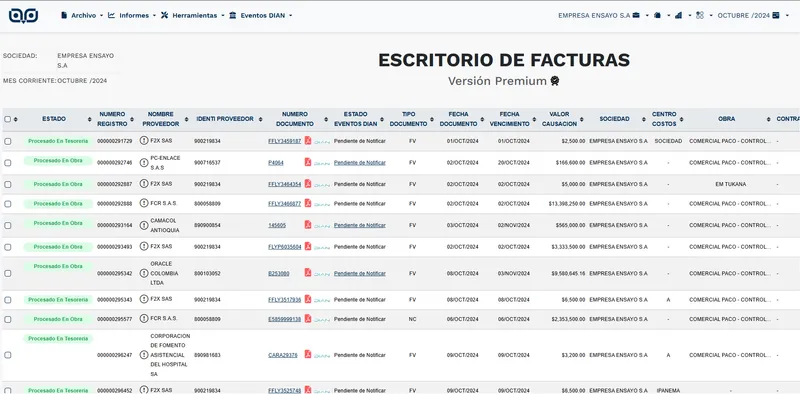The image size is (800, 394).
Task: Open document link E5859999138
Action: (285, 319)
